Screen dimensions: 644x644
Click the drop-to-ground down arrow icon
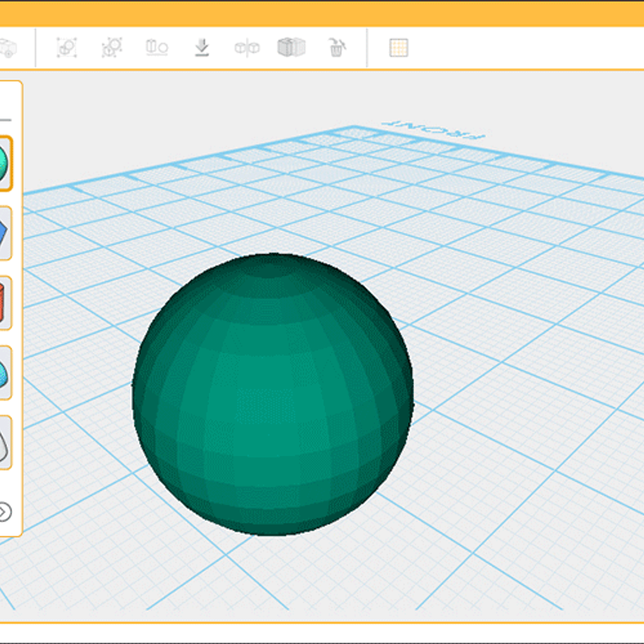pyautogui.click(x=202, y=48)
